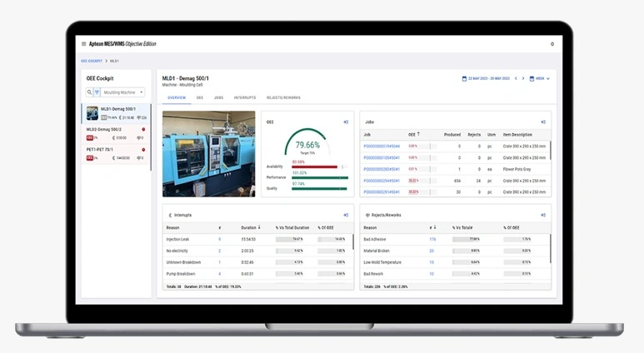Open the Rejects/Reworks card detail icon
644x353 pixels.
tap(543, 215)
